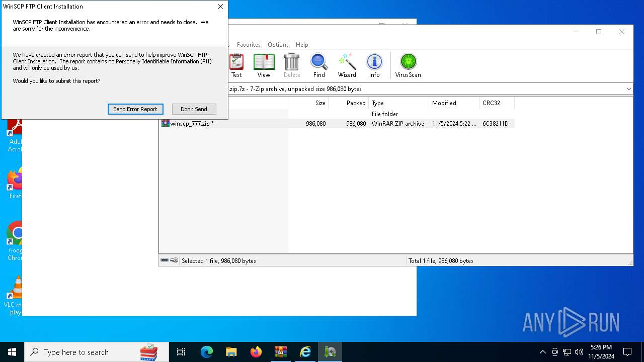Open the Adobe Acrobat desktop shortcut
644x362 pixels.
tap(15, 136)
